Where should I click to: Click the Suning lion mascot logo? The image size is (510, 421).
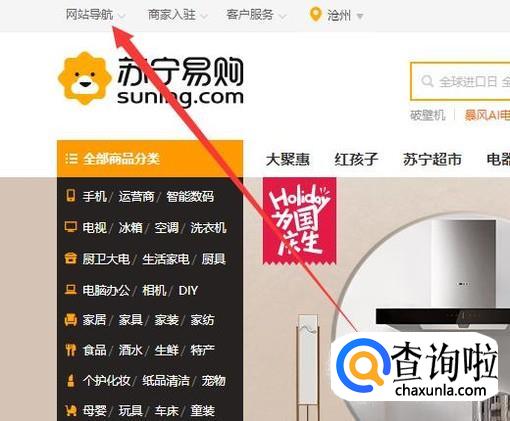pyautogui.click(x=85, y=79)
